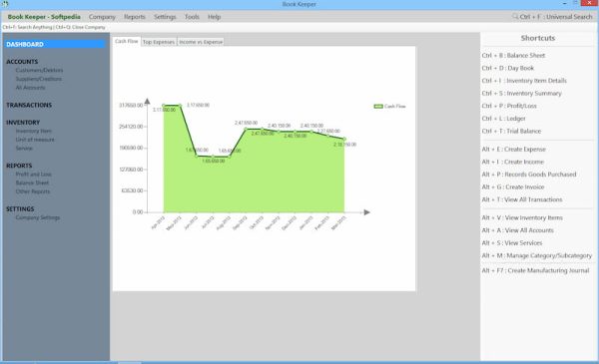Click Alt + G : Create Invoice shortcut

pos(513,186)
